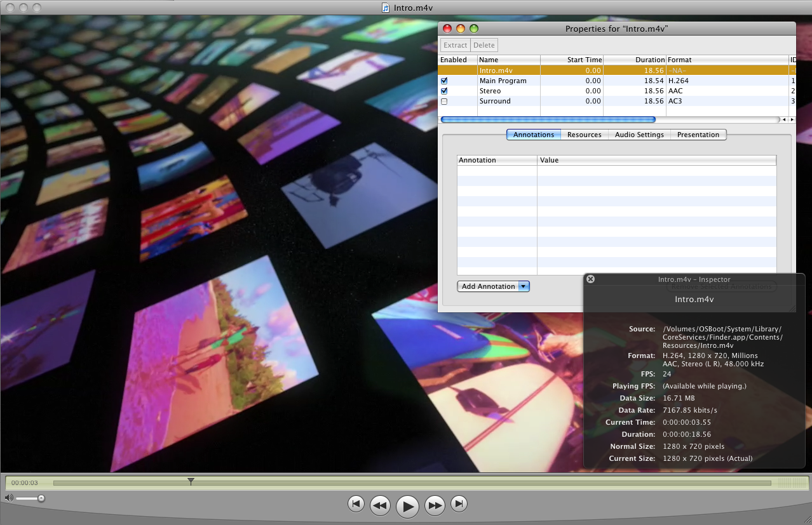Image resolution: width=812 pixels, height=525 pixels.
Task: Open the Presentation tab
Action: (x=698, y=135)
